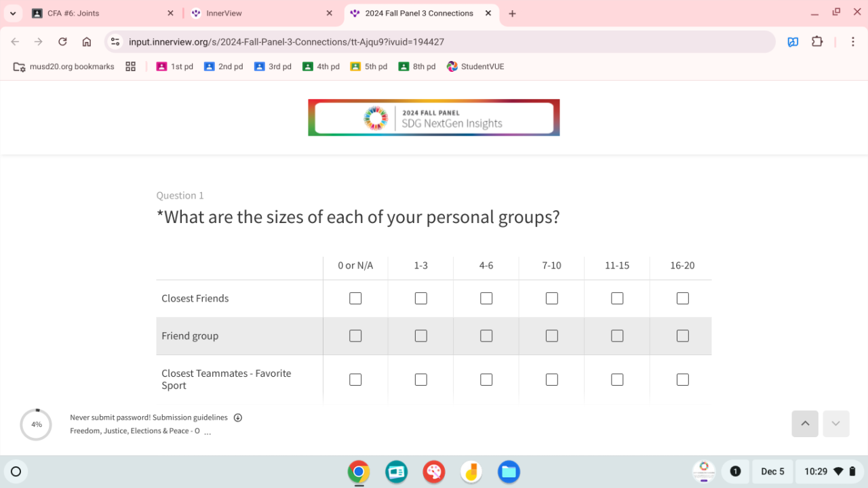Go to the previous question arrow button
This screenshot has width=868, height=488.
805,424
